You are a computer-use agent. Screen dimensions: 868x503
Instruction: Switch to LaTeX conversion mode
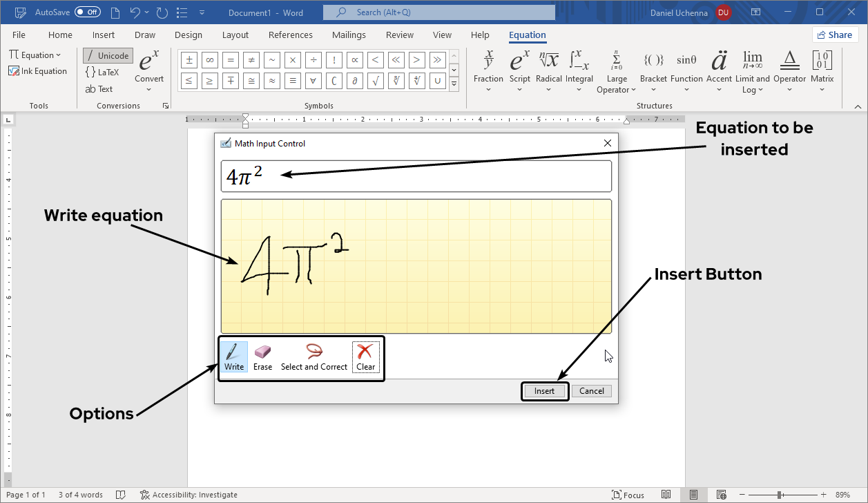(x=103, y=71)
